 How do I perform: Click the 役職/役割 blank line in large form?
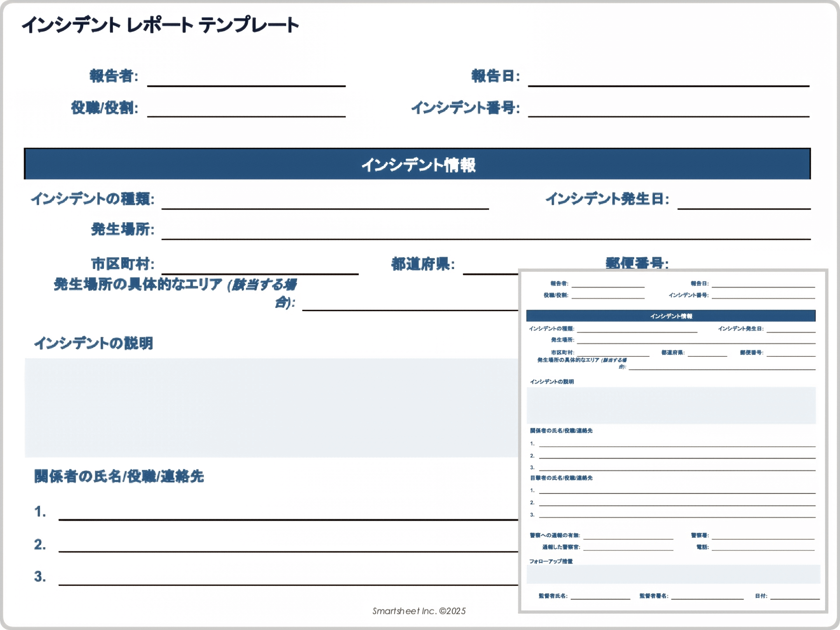coord(246,116)
